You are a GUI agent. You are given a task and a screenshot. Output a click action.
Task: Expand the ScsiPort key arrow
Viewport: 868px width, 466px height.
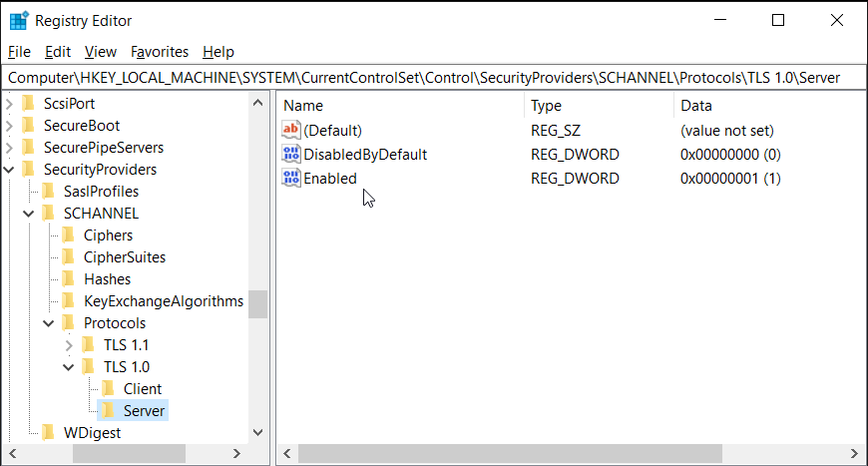coord(9,104)
